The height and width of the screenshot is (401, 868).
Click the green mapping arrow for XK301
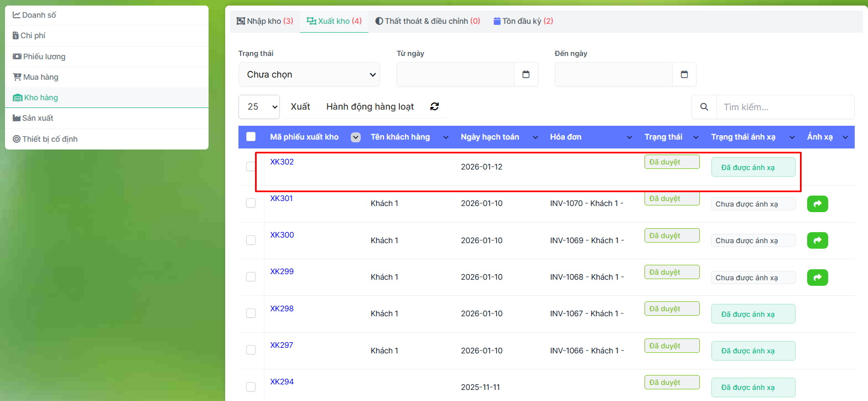(817, 204)
